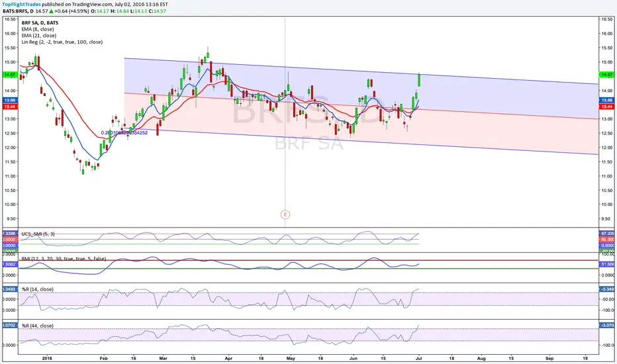Click the 'O:14.17' open value in header
The height and width of the screenshot is (364, 617).
tap(100, 11)
